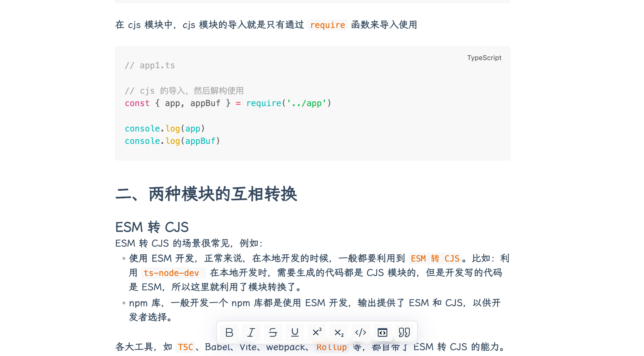
Task: Click the heading 二、两种模块的互相转换
Action: click(x=206, y=194)
